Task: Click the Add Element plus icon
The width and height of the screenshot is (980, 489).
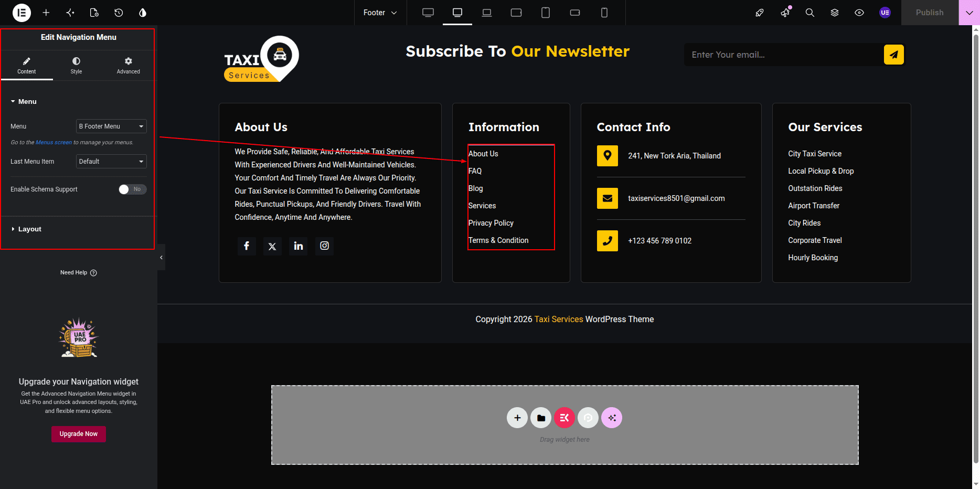Action: [46, 13]
